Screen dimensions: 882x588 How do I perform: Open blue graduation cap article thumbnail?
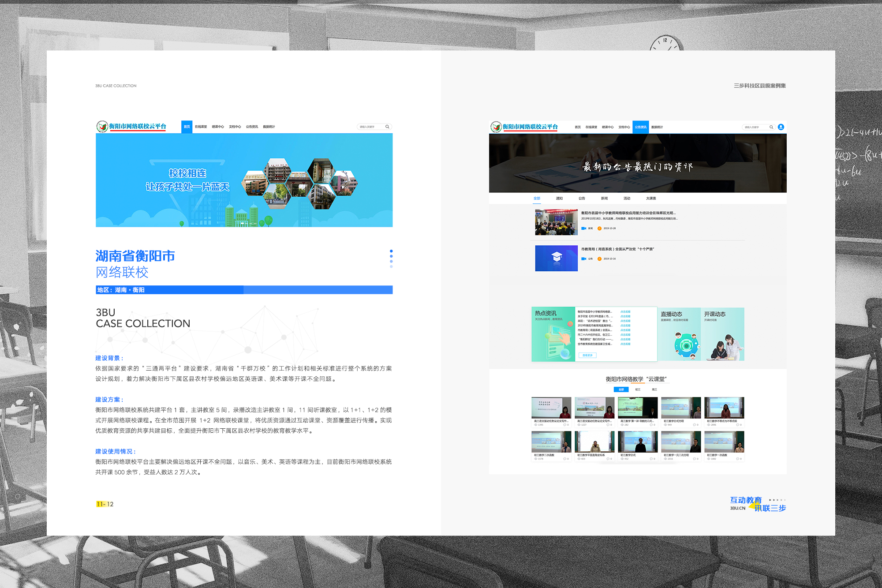[x=556, y=258]
